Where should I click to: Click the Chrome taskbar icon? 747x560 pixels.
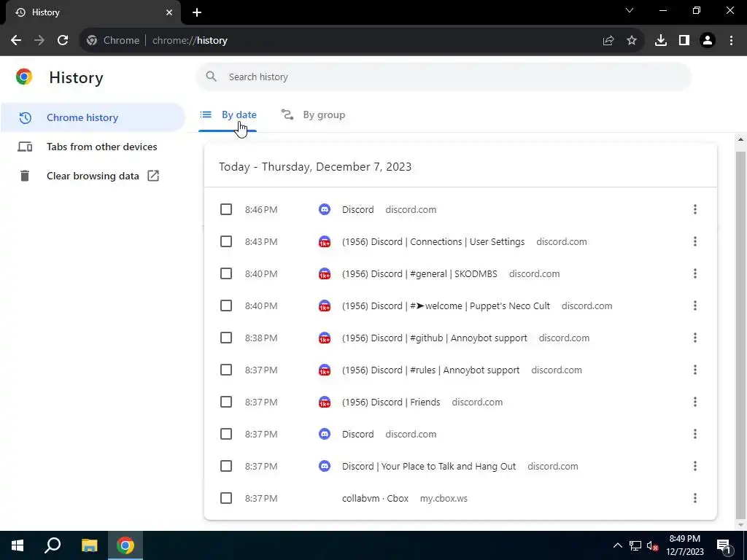(x=125, y=545)
